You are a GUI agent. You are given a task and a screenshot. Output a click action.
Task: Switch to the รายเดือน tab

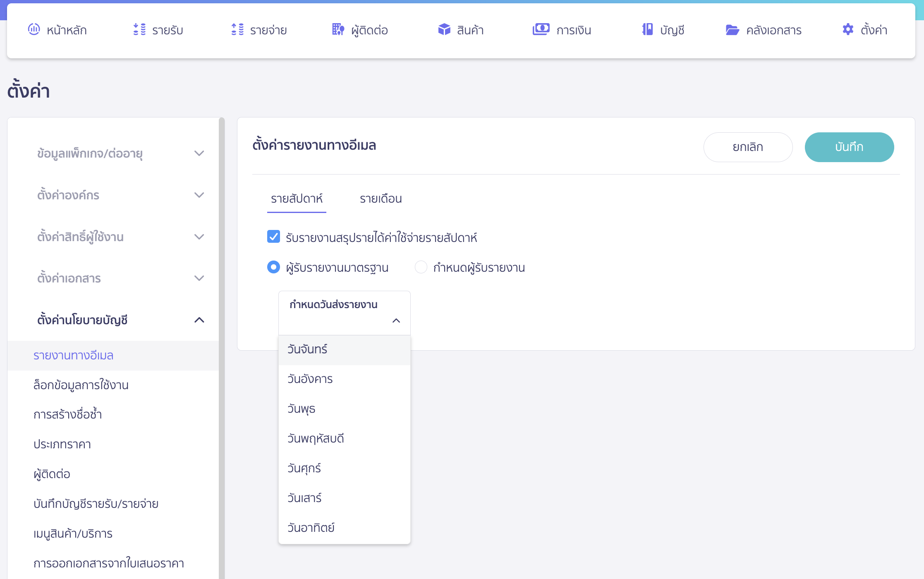[381, 199]
